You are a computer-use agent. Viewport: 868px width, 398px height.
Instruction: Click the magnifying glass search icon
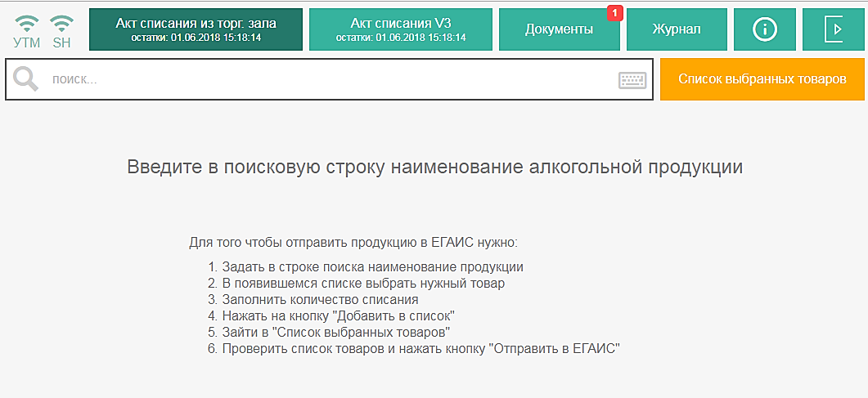point(25,79)
